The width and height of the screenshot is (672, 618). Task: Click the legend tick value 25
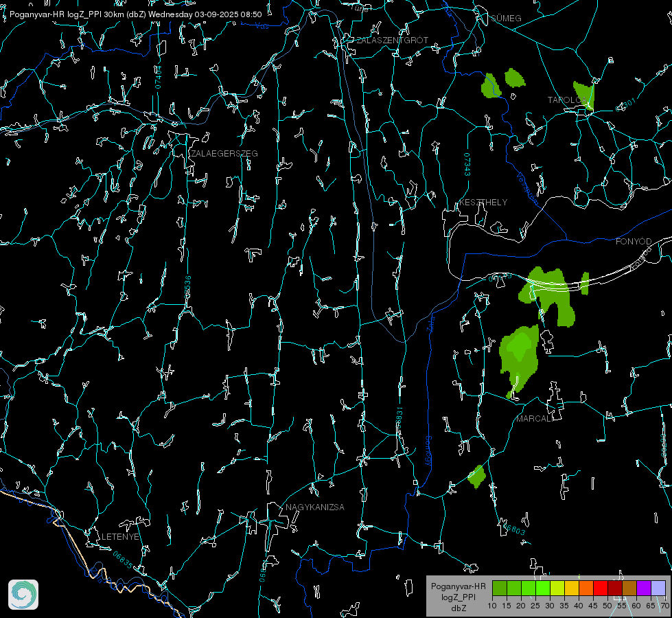tap(535, 606)
